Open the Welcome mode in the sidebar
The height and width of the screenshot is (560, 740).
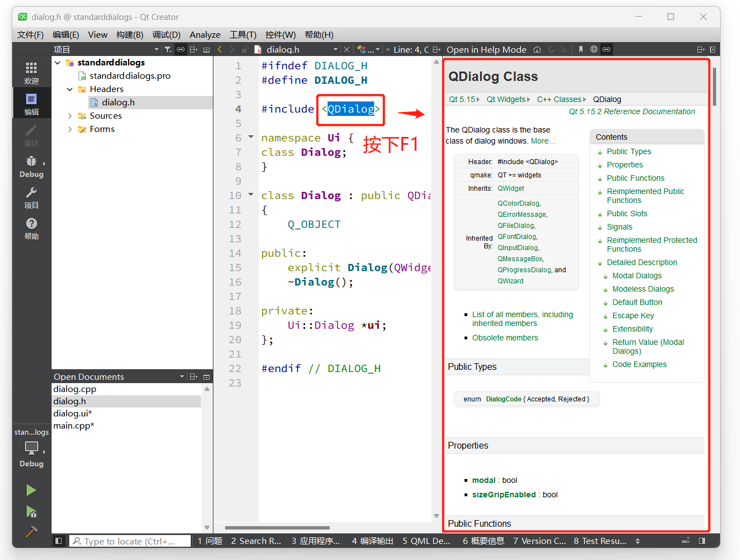tap(31, 72)
